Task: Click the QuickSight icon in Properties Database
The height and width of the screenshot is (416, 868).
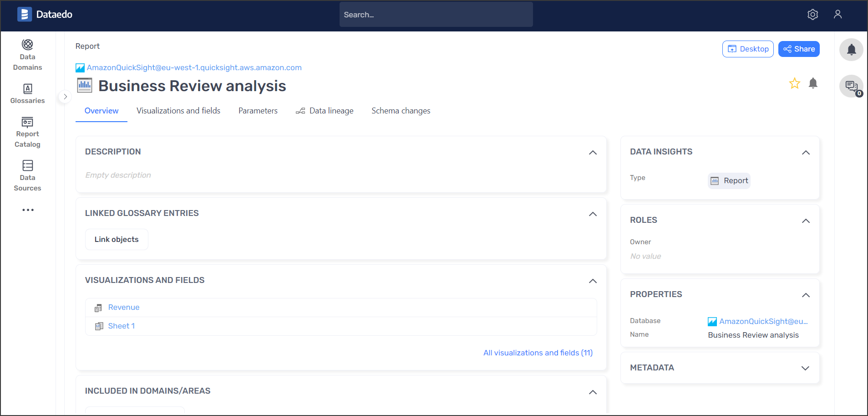Action: [x=712, y=322]
